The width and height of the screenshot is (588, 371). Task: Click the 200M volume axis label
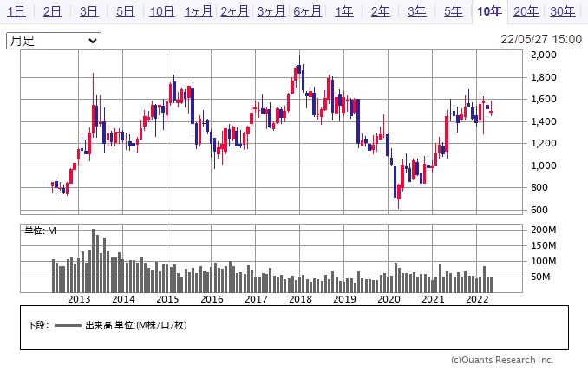click(x=544, y=230)
